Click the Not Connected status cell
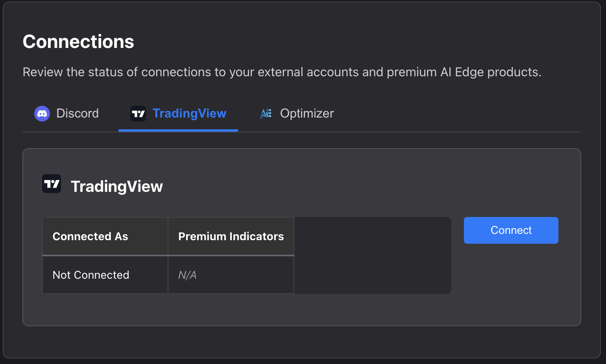 point(91,275)
